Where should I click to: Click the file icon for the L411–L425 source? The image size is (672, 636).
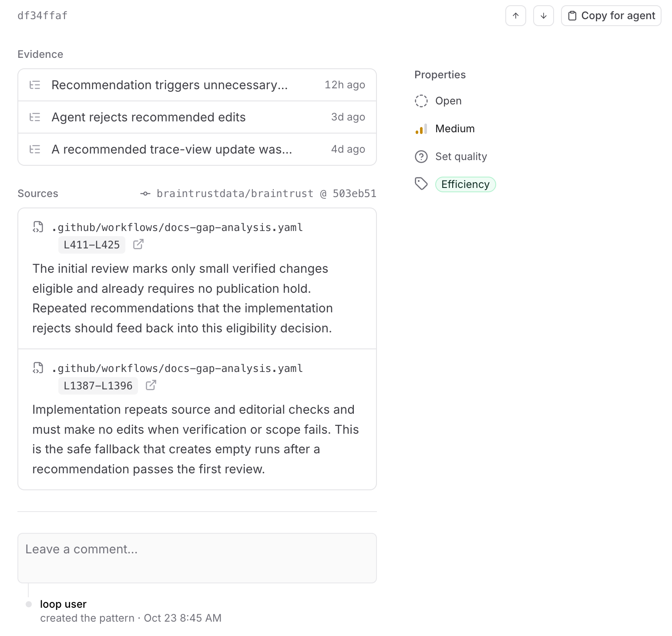tap(38, 227)
